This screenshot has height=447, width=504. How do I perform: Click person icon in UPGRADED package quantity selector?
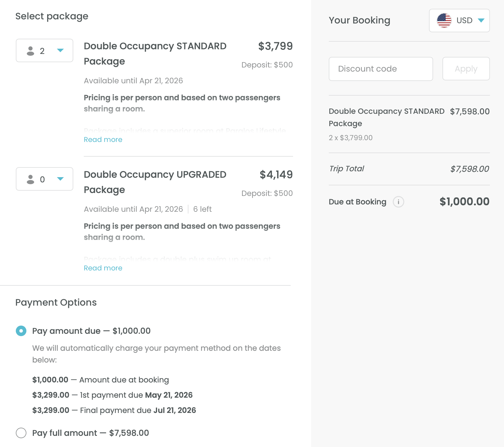pyautogui.click(x=30, y=179)
